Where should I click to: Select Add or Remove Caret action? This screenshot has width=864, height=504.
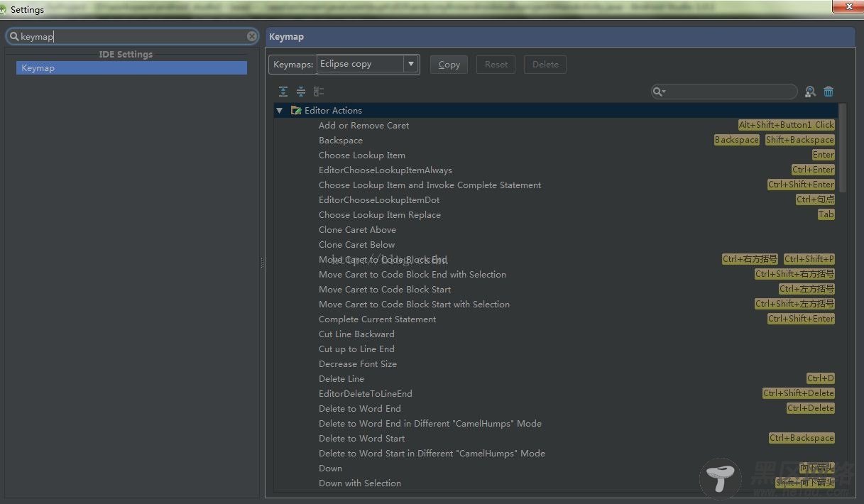363,126
